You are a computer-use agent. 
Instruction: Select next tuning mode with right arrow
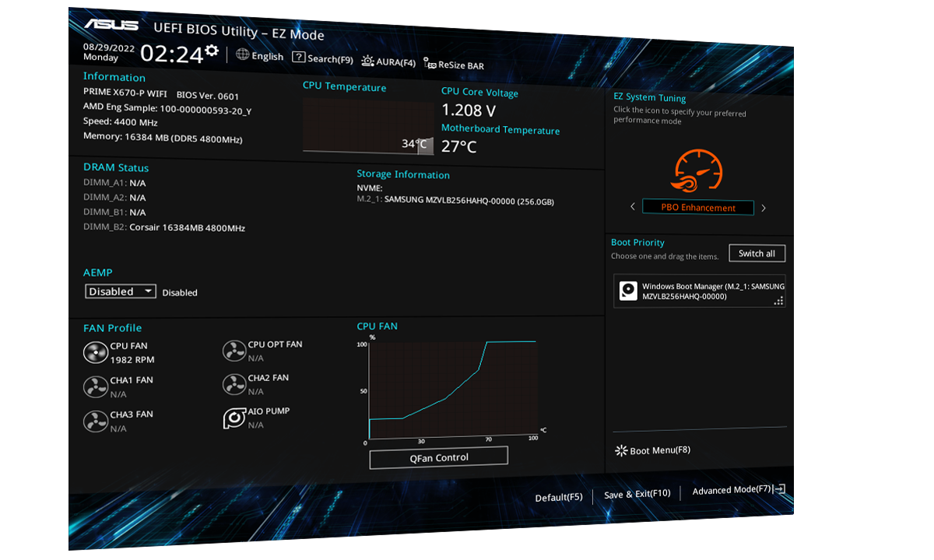[x=764, y=208]
